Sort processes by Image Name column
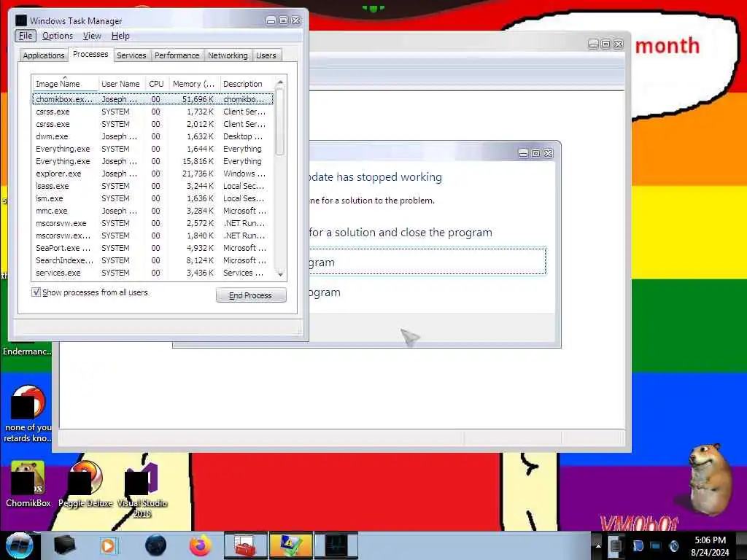Image resolution: width=747 pixels, height=560 pixels. point(65,84)
